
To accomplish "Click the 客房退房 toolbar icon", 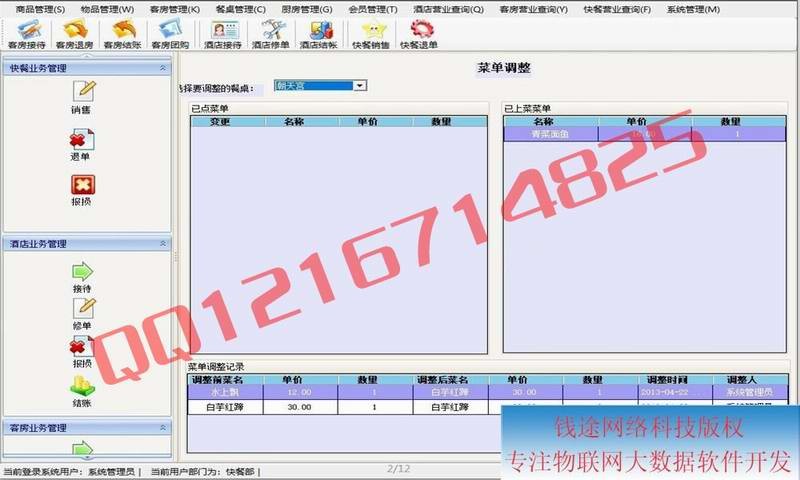I will click(x=74, y=34).
